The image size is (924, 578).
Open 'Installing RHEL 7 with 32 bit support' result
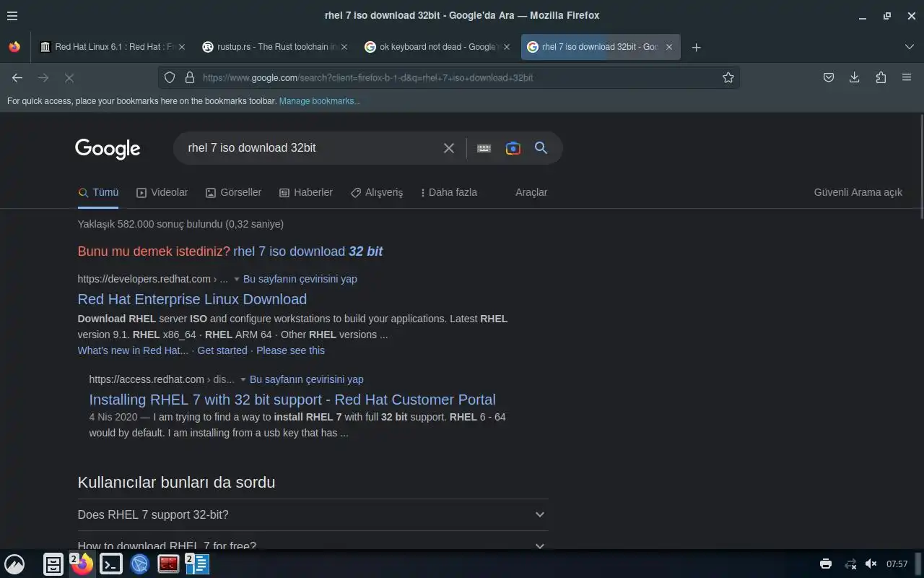pyautogui.click(x=292, y=400)
